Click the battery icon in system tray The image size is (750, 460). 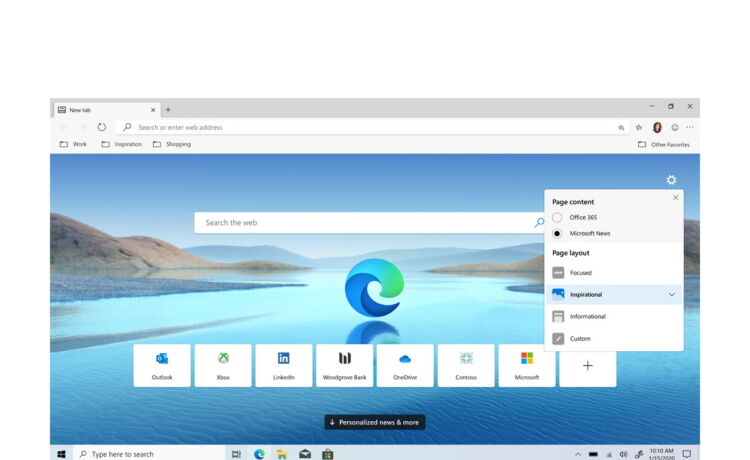coord(593,454)
